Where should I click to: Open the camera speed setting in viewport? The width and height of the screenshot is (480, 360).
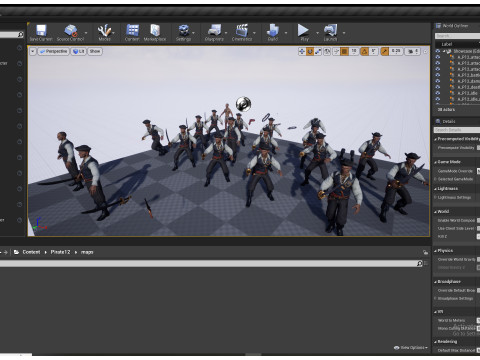413,51
